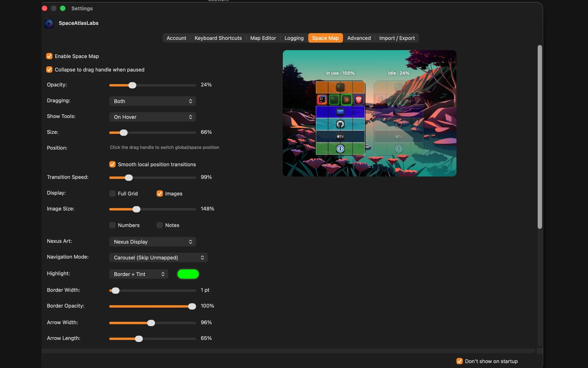The height and width of the screenshot is (368, 588).
Task: Click the green highlight color swatch
Action: click(188, 274)
